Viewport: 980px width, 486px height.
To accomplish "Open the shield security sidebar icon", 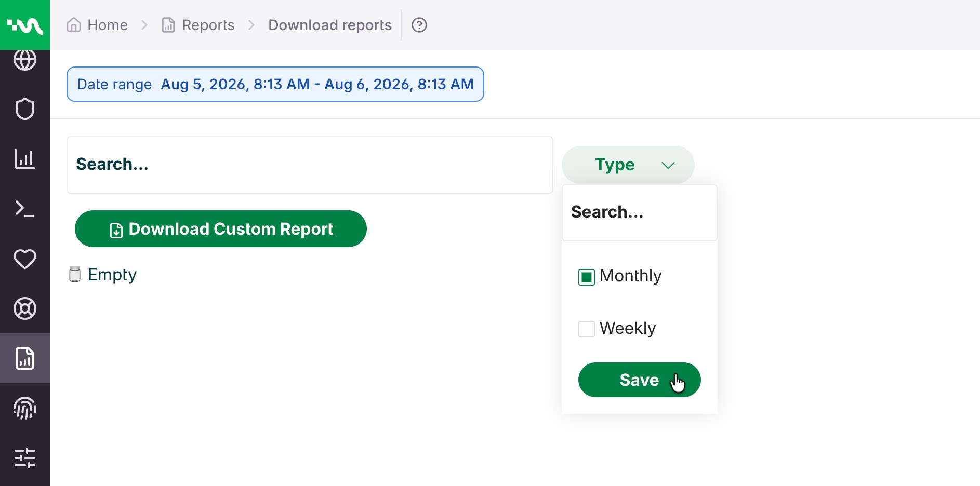I will click(25, 109).
